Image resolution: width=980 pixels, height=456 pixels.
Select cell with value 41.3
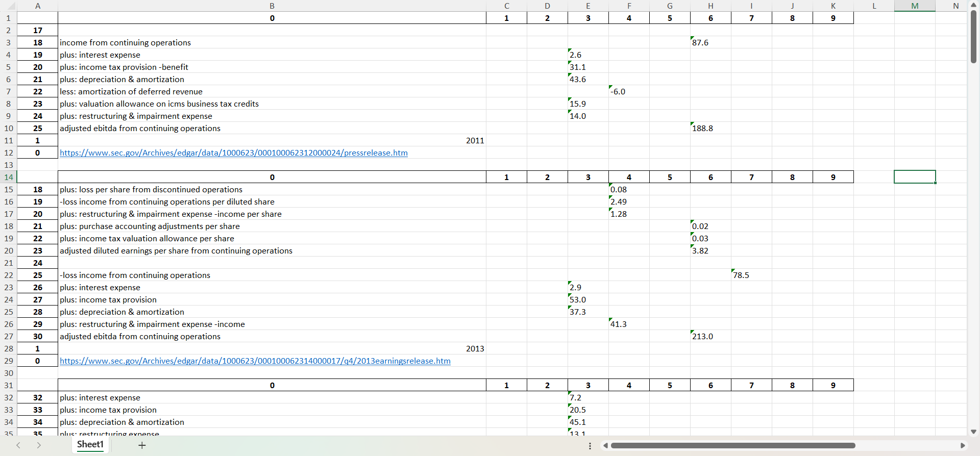[629, 324]
